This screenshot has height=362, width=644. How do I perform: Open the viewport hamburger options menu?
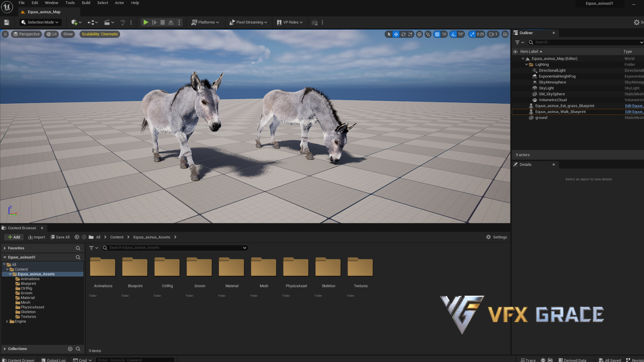coord(5,34)
